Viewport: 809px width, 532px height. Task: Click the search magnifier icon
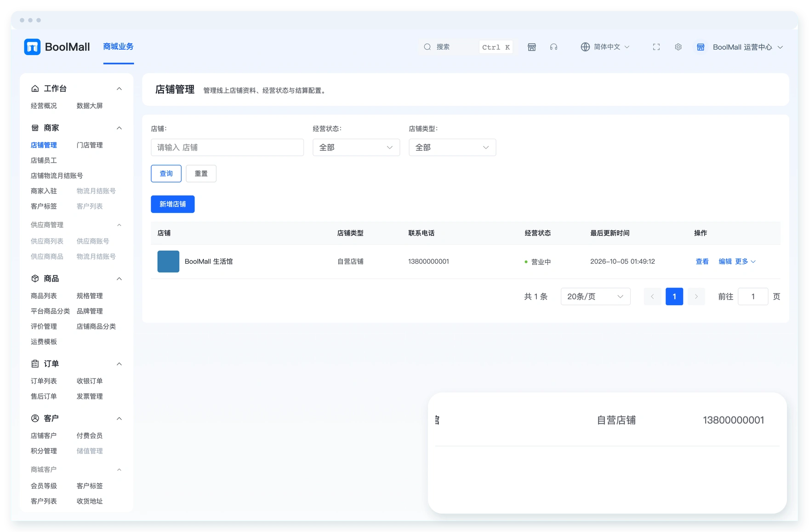tap(427, 47)
